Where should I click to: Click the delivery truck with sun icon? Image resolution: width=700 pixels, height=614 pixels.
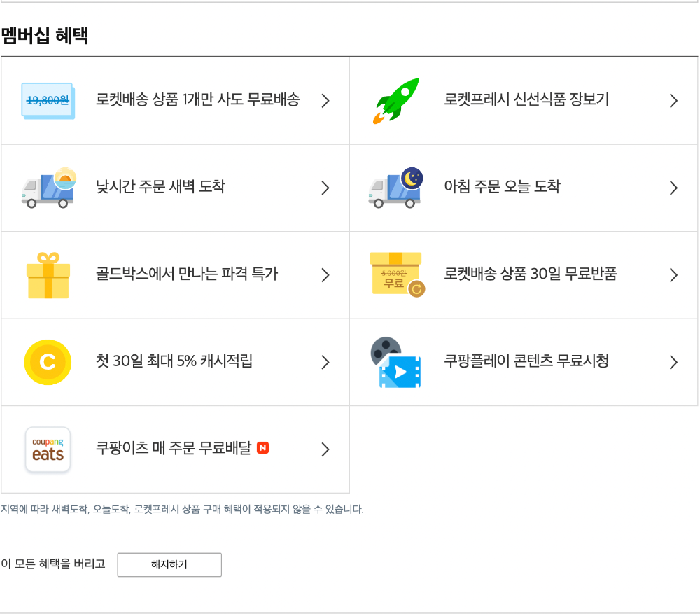pos(49,188)
